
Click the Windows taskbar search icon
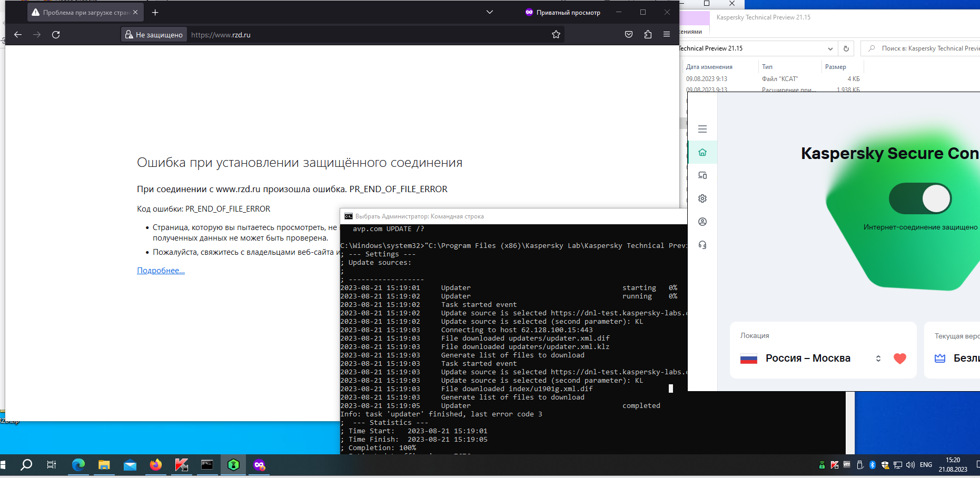pos(26,465)
